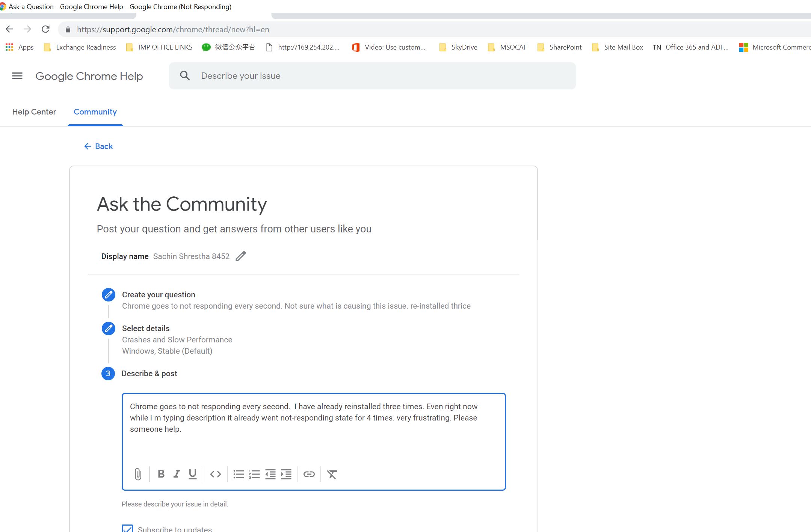Toggle Subscribe to updates checkbox
The width and height of the screenshot is (811, 532).
tap(127, 529)
